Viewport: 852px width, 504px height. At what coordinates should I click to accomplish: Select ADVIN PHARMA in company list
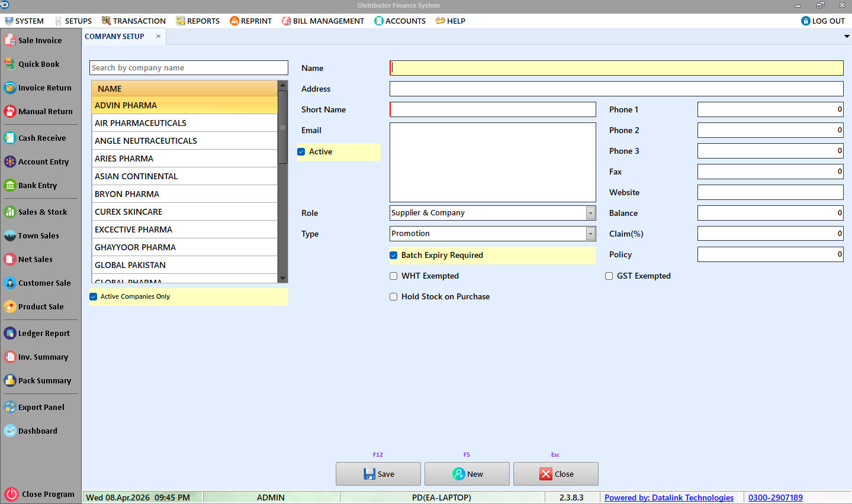(185, 105)
